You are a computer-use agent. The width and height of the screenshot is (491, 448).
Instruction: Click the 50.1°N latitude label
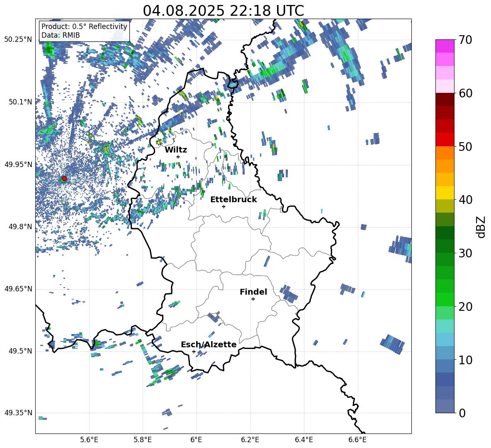click(20, 102)
